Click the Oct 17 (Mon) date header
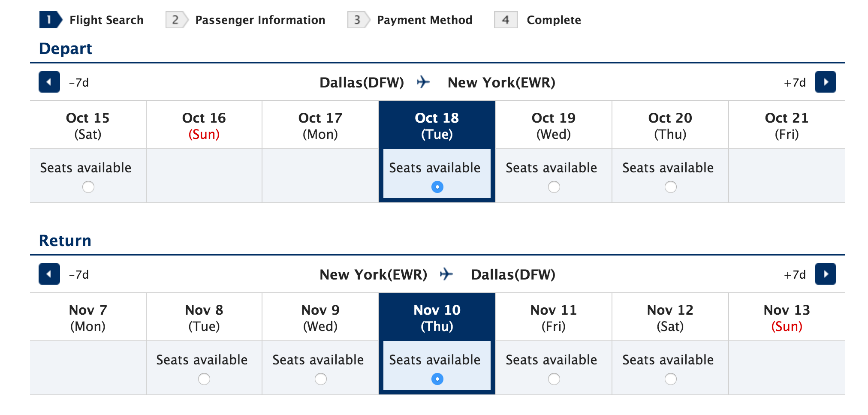Image resolution: width=868 pixels, height=415 pixels. pyautogui.click(x=320, y=125)
